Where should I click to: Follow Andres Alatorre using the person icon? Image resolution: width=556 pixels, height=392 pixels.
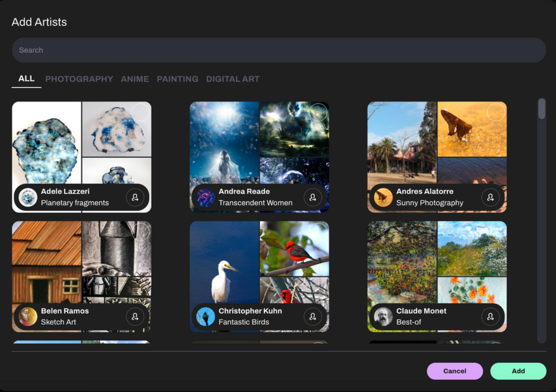[x=491, y=197]
